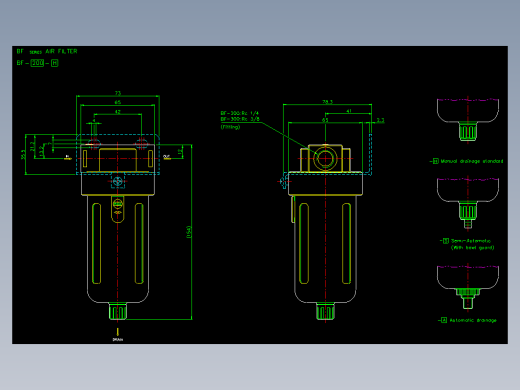Click the 'OUT' port arrow label
Viewport: 520px width, 390px height.
click(x=167, y=157)
